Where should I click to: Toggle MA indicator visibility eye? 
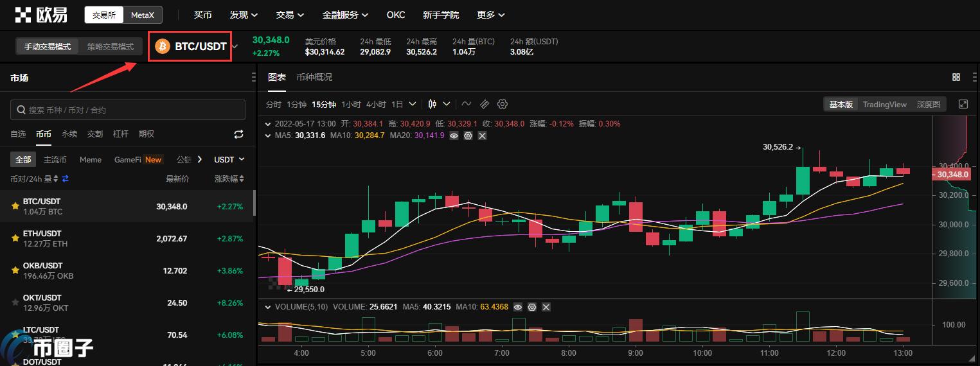point(454,135)
